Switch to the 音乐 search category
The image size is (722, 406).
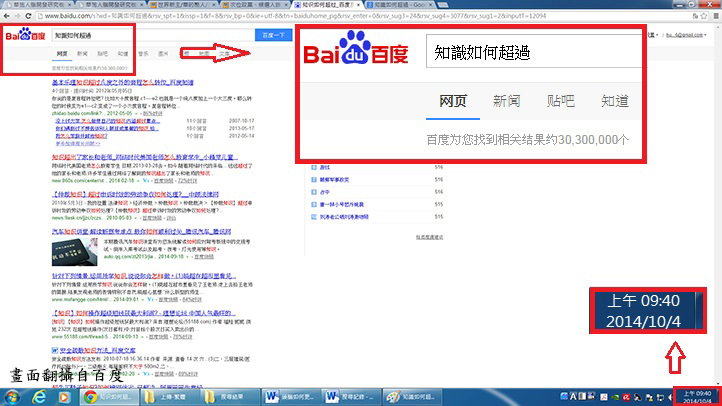(x=143, y=54)
